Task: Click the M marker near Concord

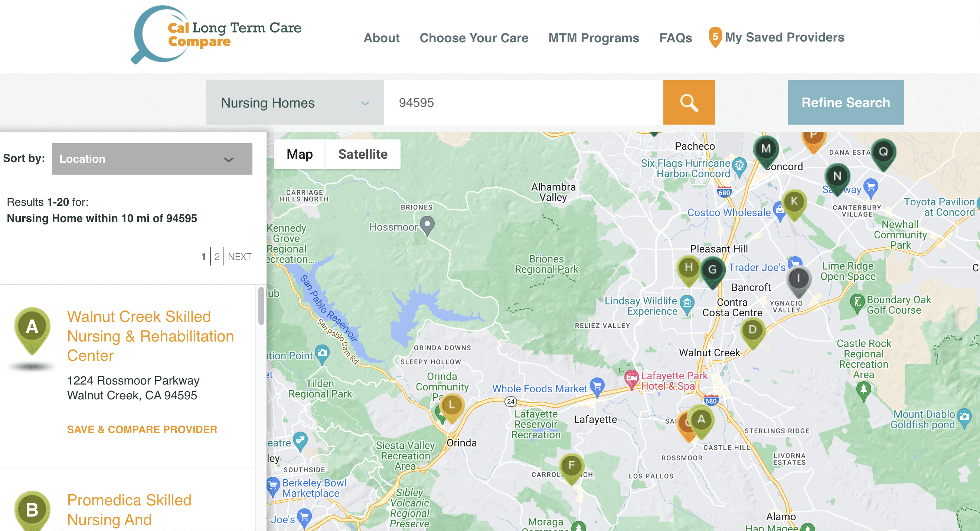Action: pos(765,149)
